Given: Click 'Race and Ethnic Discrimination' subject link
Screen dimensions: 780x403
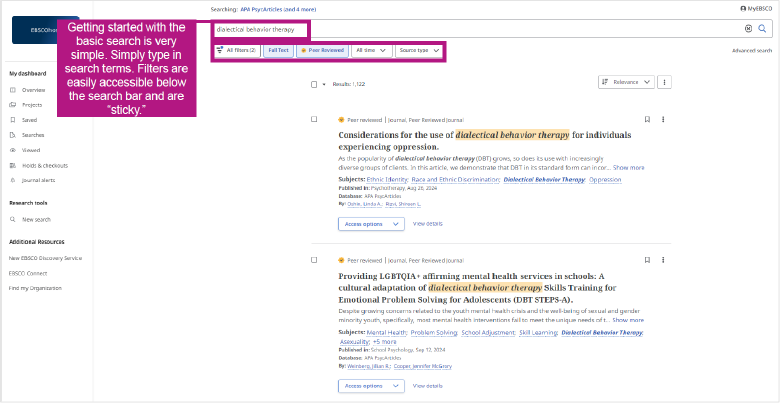Looking at the screenshot, I should click(456, 180).
